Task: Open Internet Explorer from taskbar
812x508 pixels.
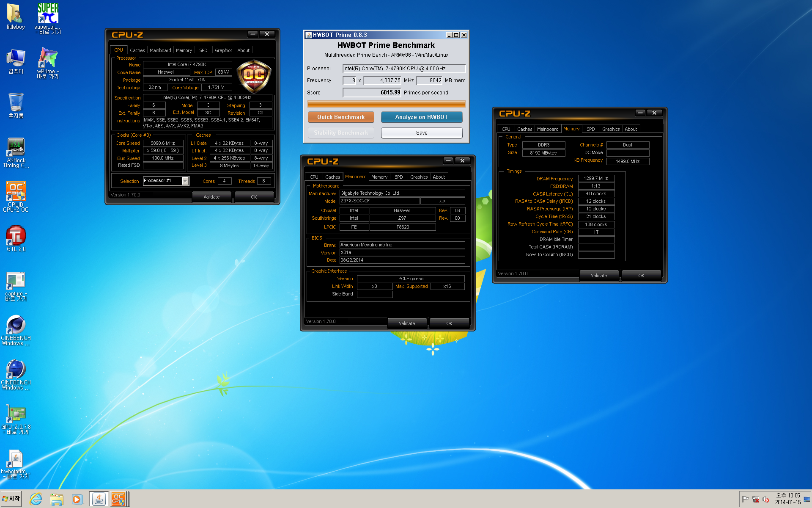Action: pyautogui.click(x=36, y=500)
